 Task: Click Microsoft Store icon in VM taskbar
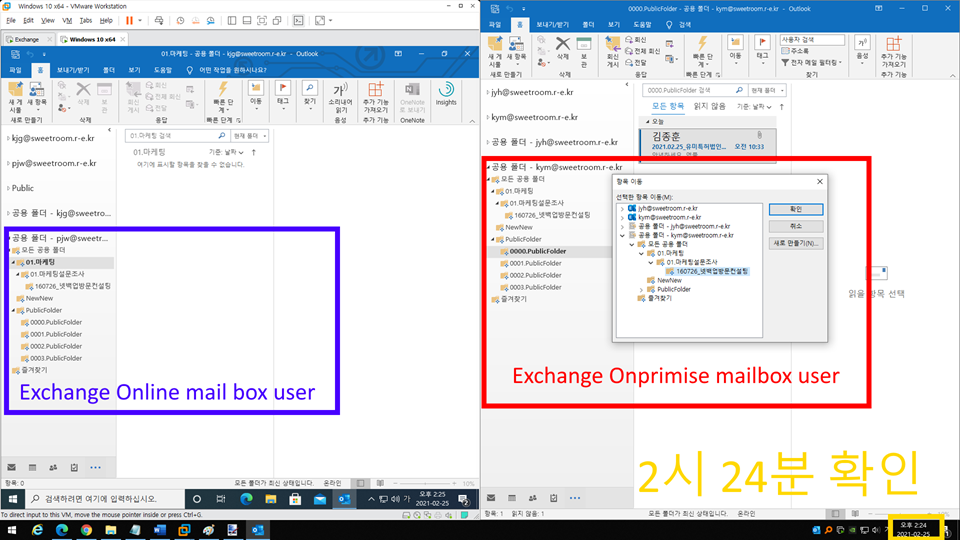295,499
